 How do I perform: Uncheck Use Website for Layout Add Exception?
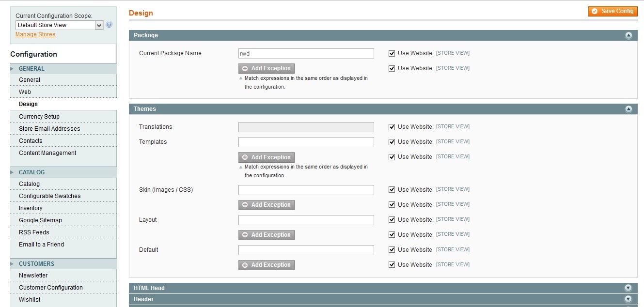click(x=392, y=235)
